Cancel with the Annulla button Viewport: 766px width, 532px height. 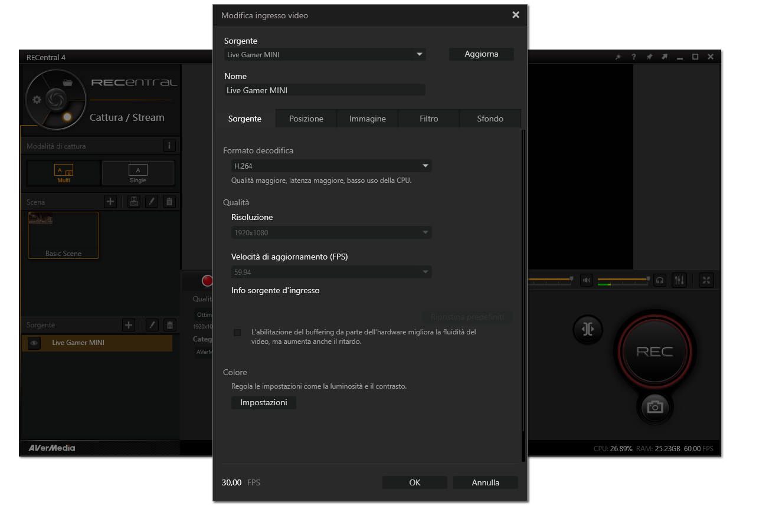pos(485,482)
